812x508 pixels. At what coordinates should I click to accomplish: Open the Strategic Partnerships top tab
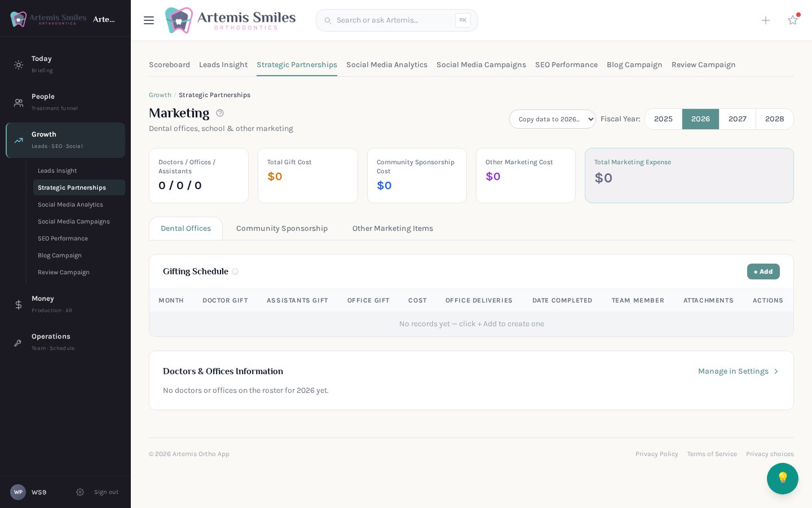click(x=297, y=65)
